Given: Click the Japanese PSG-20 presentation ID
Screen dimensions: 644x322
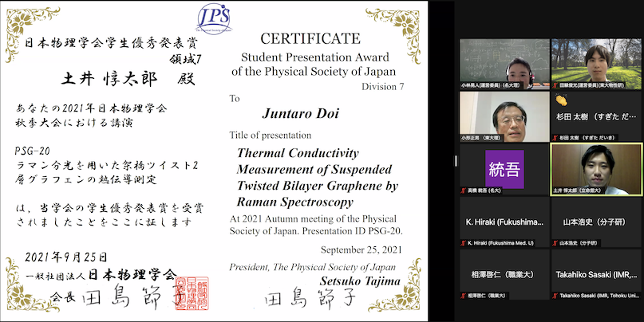Looking at the screenshot, I should tap(33, 151).
